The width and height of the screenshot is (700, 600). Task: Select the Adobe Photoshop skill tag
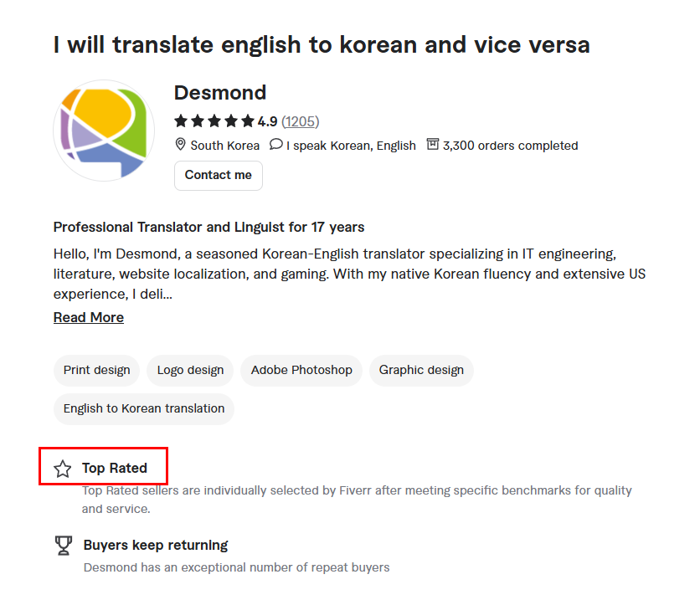[x=301, y=370]
